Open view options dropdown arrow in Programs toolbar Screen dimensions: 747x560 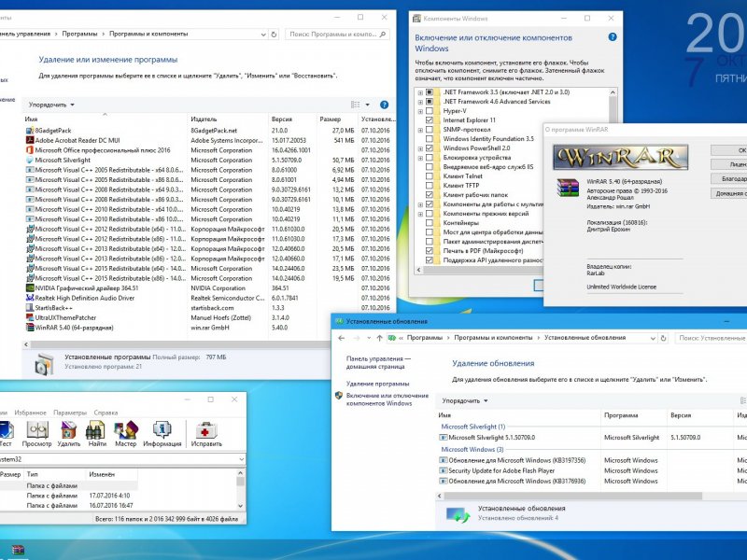(367, 105)
